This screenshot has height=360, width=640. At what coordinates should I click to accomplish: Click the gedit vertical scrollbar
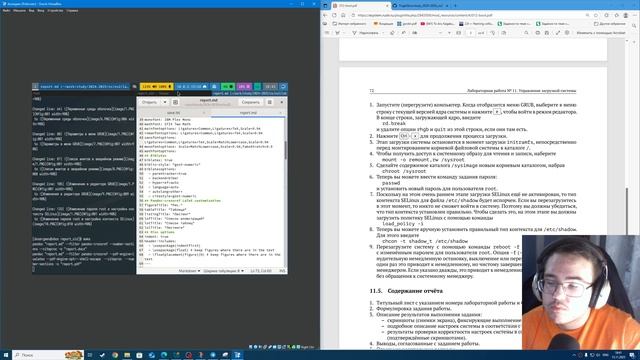(x=286, y=149)
